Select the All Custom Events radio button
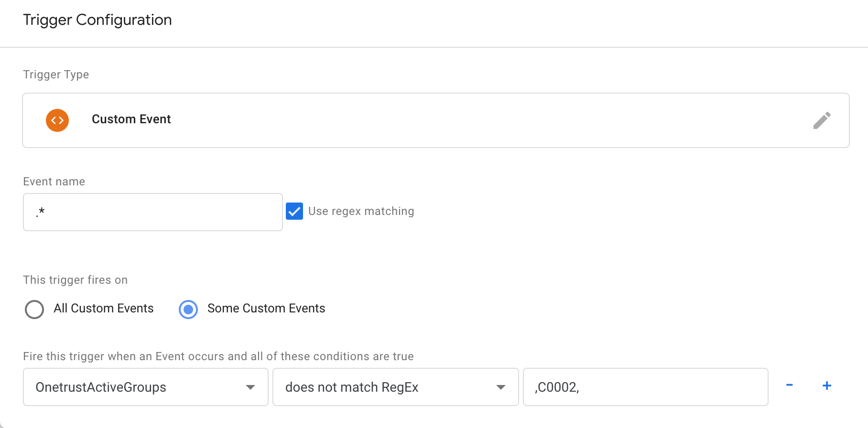This screenshot has width=868, height=428. tap(34, 309)
